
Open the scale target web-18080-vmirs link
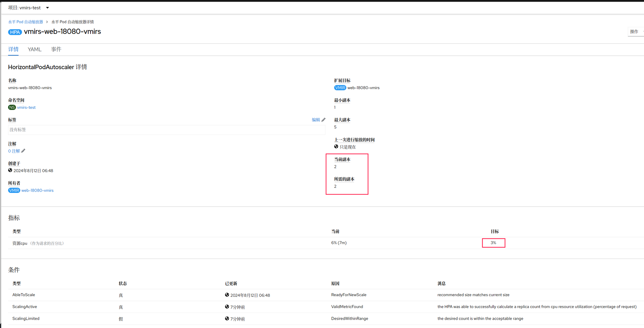click(x=364, y=88)
